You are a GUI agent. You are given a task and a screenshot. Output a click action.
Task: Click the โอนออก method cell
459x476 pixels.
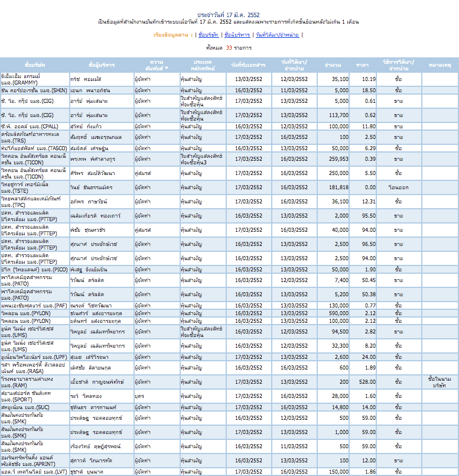399,187
